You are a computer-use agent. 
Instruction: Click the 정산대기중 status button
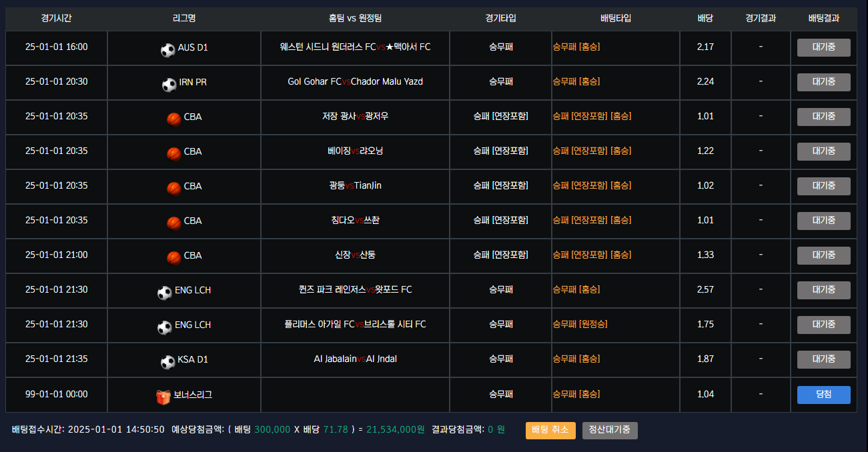(x=610, y=430)
